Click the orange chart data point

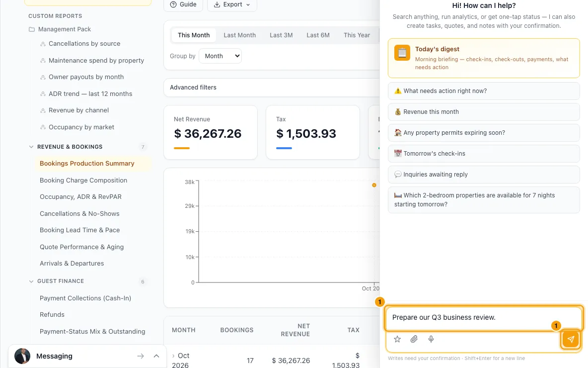pos(374,185)
